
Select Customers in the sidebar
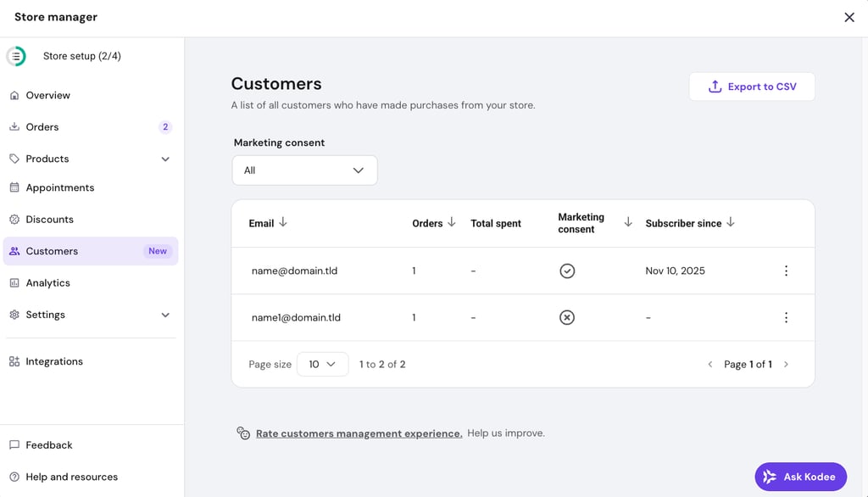91,251
